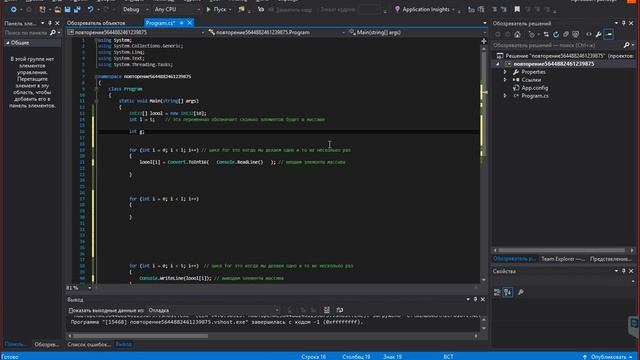
Task: Switch to the Team Explorer tab
Action: pyautogui.click(x=563, y=259)
